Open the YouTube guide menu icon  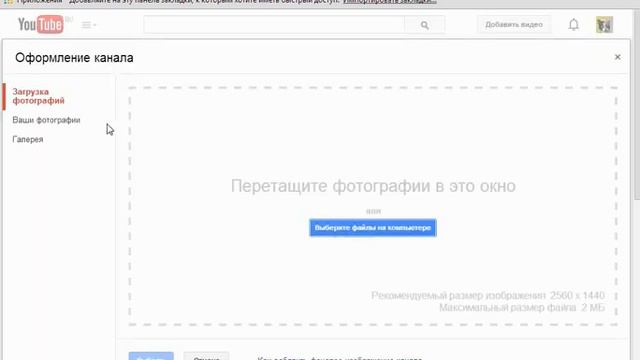(89, 25)
